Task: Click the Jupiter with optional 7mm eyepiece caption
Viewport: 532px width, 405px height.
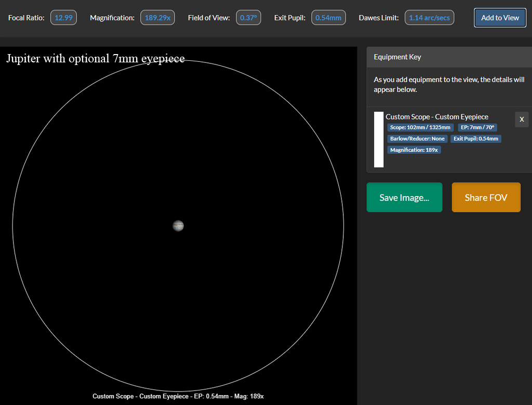Action: [x=96, y=59]
